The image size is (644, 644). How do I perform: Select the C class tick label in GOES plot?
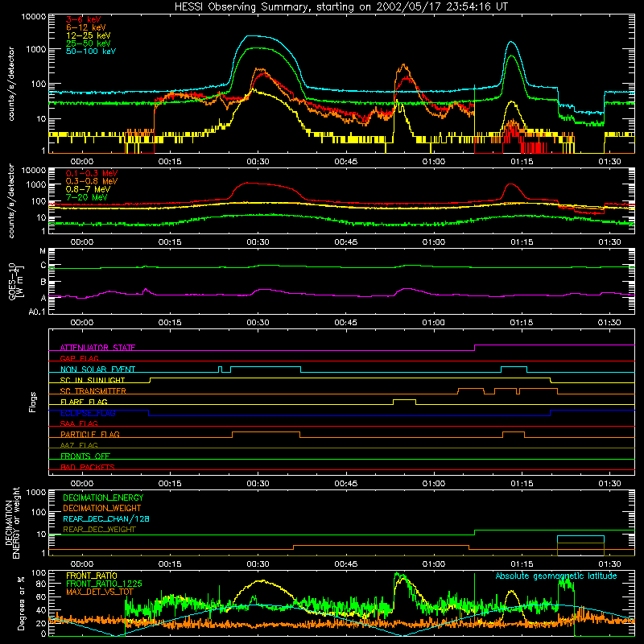(43, 266)
